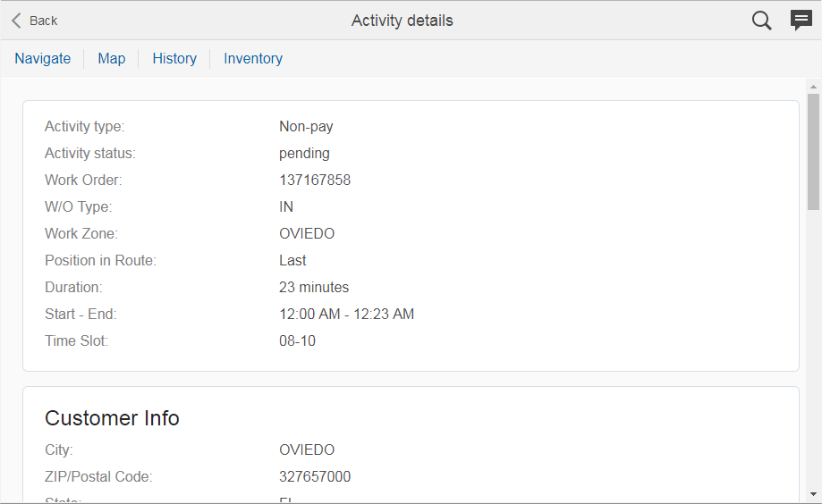Click the Duration value 23 minutes
The height and width of the screenshot is (504, 822).
(314, 288)
